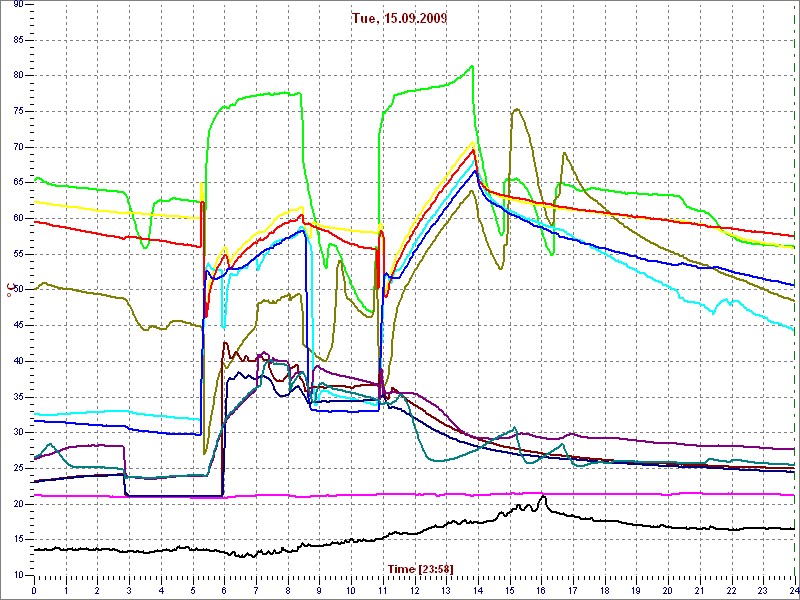The image size is (800, 600).
Task: Select the 35 label on temperature axis
Action: point(17,397)
